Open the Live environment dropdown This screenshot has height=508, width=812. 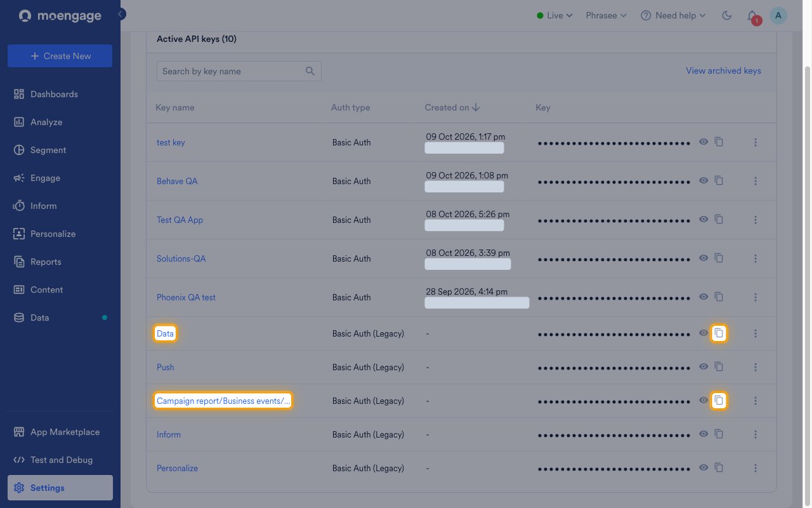(x=555, y=15)
